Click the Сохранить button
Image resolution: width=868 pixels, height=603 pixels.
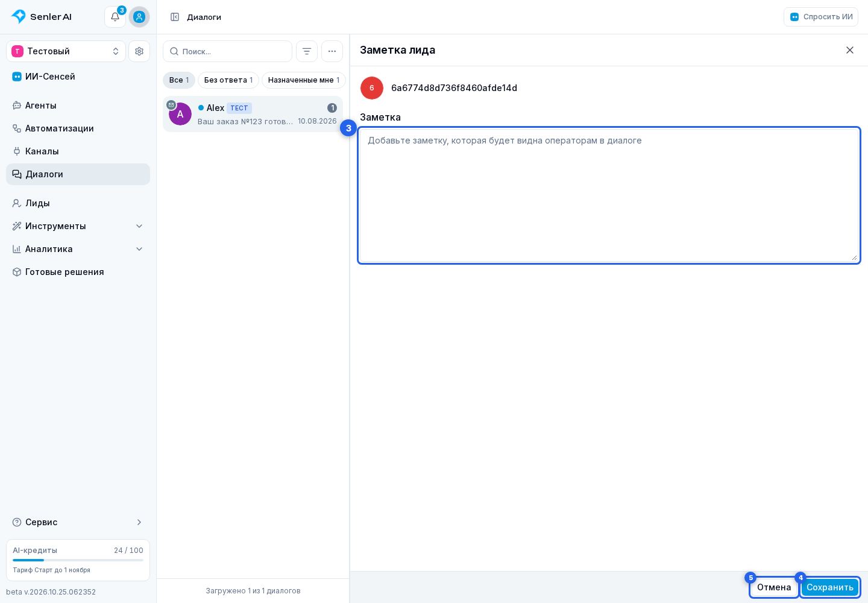(830, 587)
